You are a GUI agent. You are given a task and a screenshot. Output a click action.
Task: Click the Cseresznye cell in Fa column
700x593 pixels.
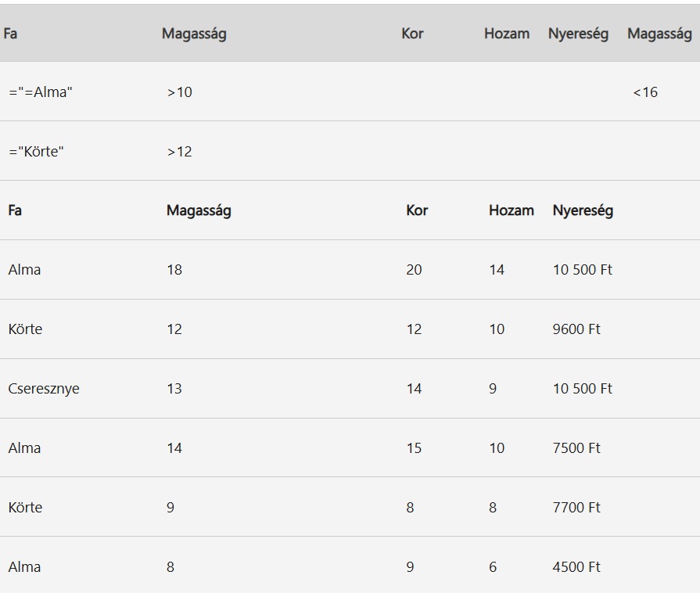coord(44,389)
